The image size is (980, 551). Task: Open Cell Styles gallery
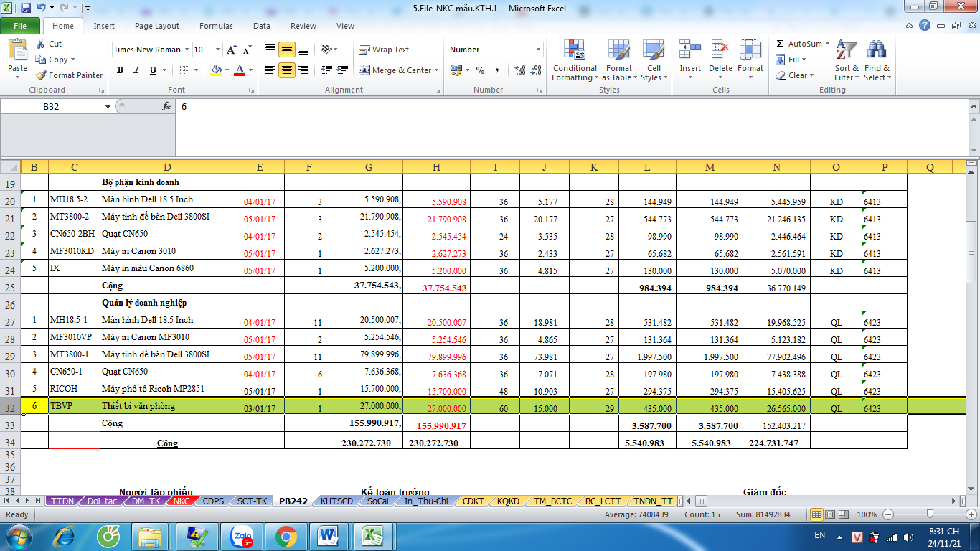[x=653, y=60]
